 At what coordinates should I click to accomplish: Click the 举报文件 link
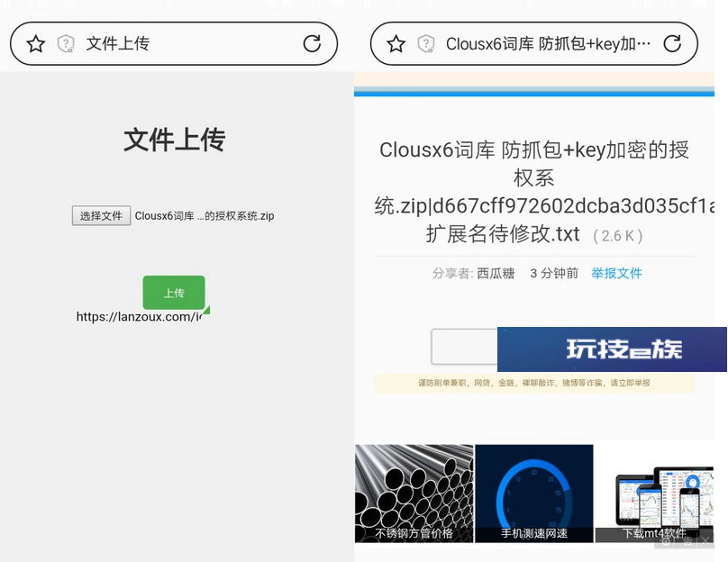tap(616, 273)
